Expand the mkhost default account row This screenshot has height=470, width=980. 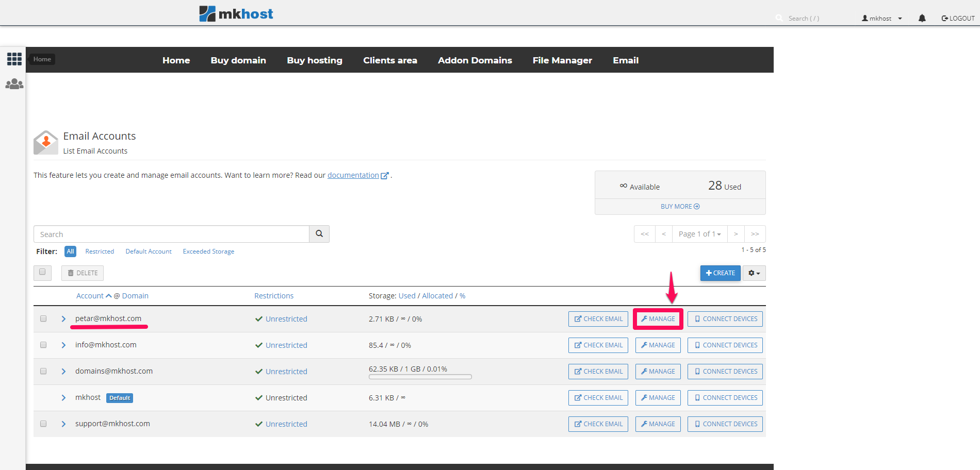point(63,398)
